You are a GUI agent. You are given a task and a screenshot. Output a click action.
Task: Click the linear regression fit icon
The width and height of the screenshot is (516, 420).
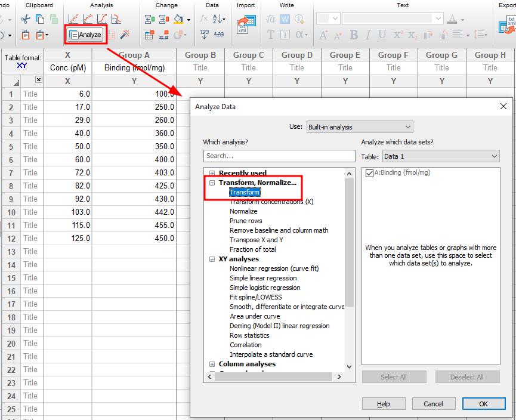click(73, 20)
